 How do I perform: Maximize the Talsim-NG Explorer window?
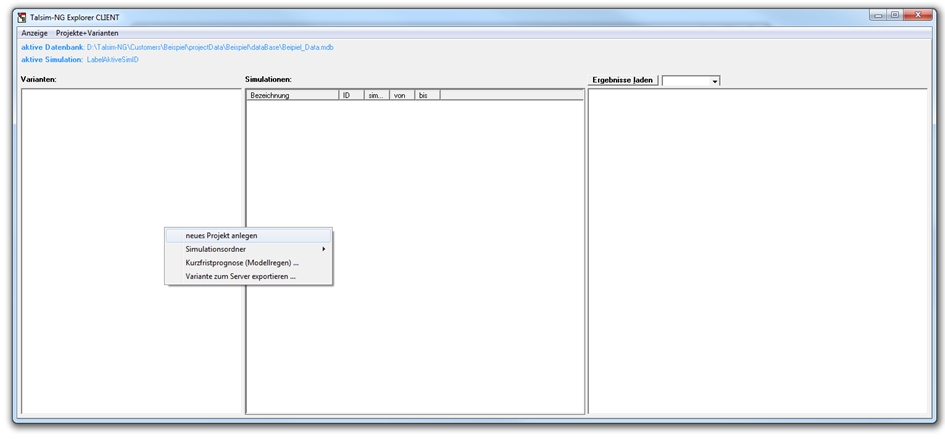click(x=894, y=15)
